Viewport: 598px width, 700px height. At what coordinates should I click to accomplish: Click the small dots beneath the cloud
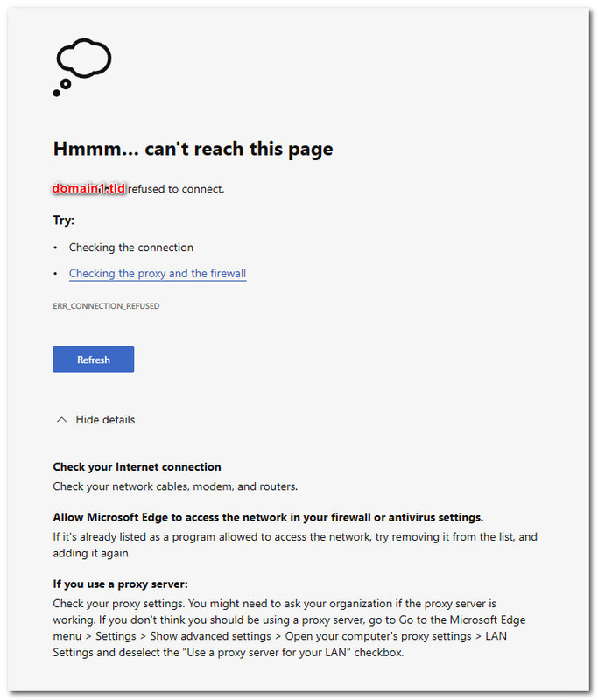(62, 88)
